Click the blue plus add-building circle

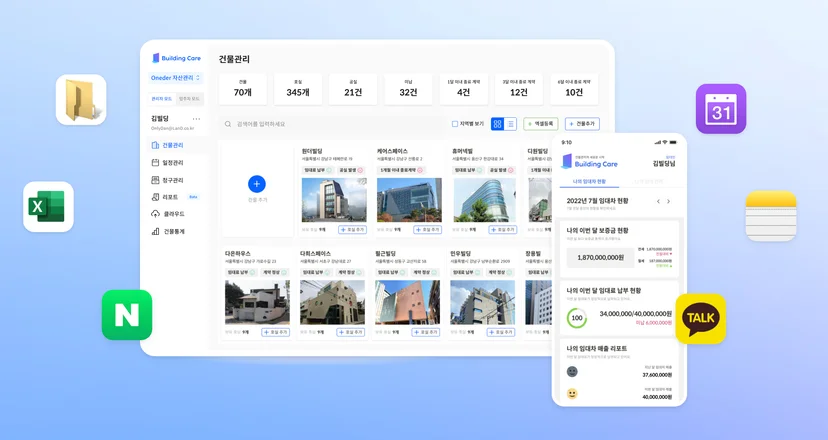point(257,184)
